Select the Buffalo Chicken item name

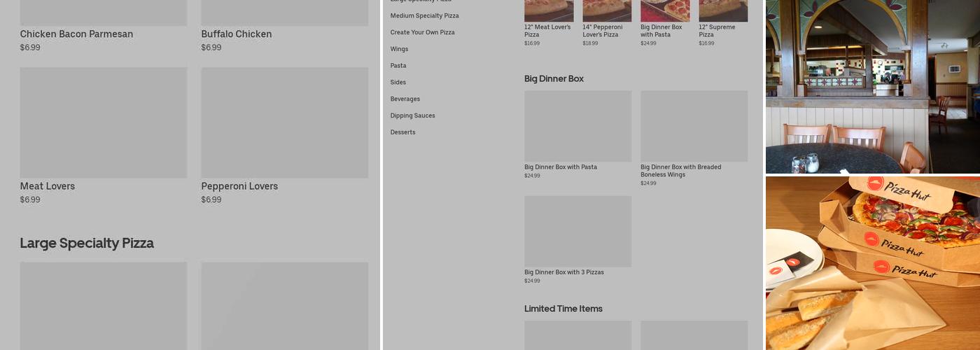pyautogui.click(x=237, y=34)
